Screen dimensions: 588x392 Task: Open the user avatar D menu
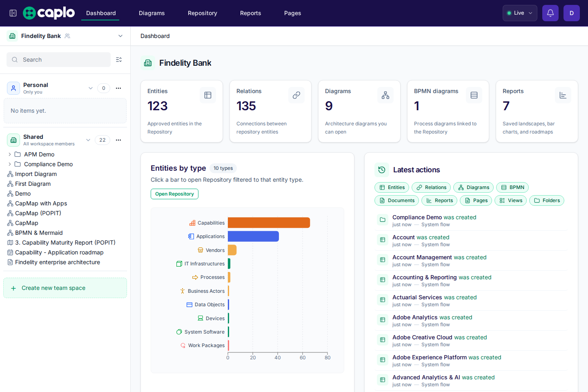[x=572, y=13]
